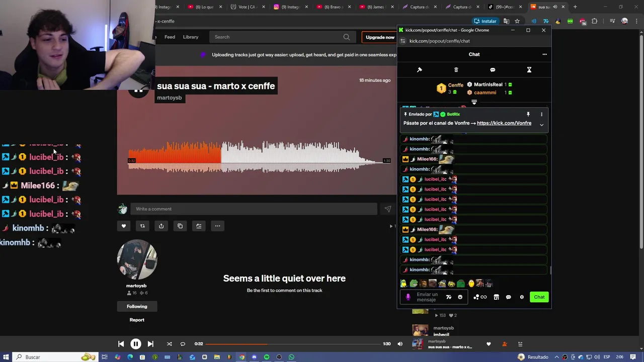This screenshot has width=644, height=362.
Task: Skip to the next track
Action: (x=150, y=344)
